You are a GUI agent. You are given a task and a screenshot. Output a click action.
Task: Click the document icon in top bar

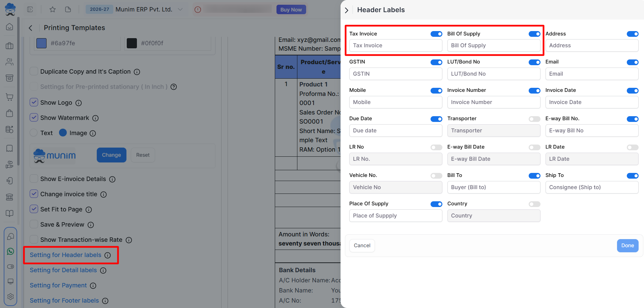coord(68,9)
